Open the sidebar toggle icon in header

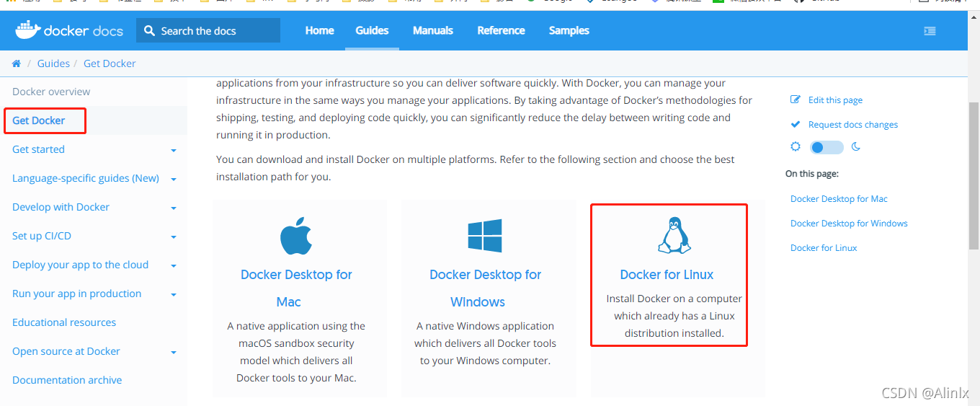[x=930, y=31]
